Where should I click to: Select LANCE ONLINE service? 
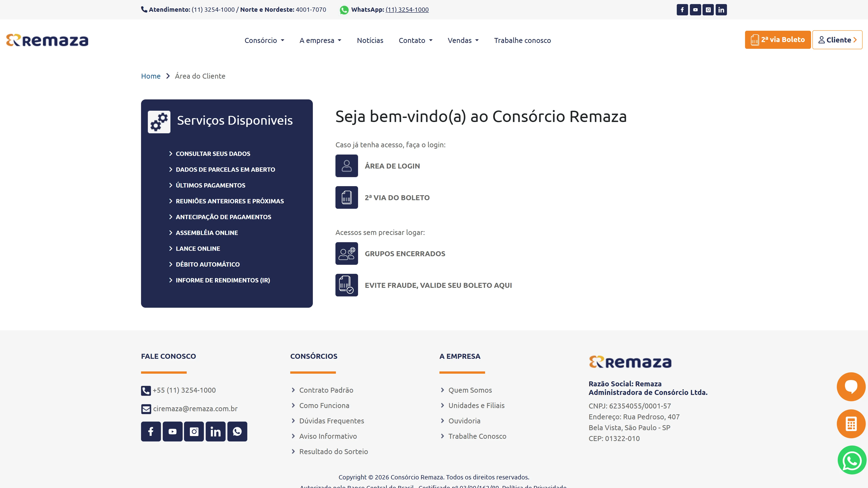click(198, 249)
